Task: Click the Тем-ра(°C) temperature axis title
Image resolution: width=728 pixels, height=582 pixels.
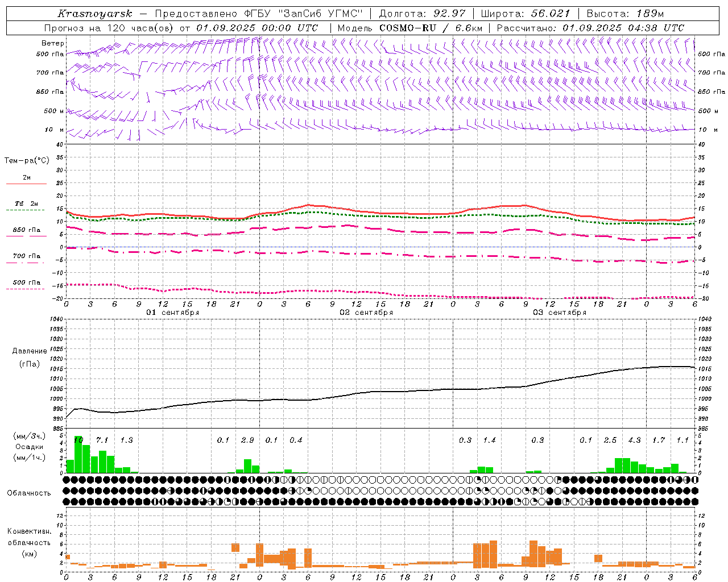Action: (x=27, y=161)
